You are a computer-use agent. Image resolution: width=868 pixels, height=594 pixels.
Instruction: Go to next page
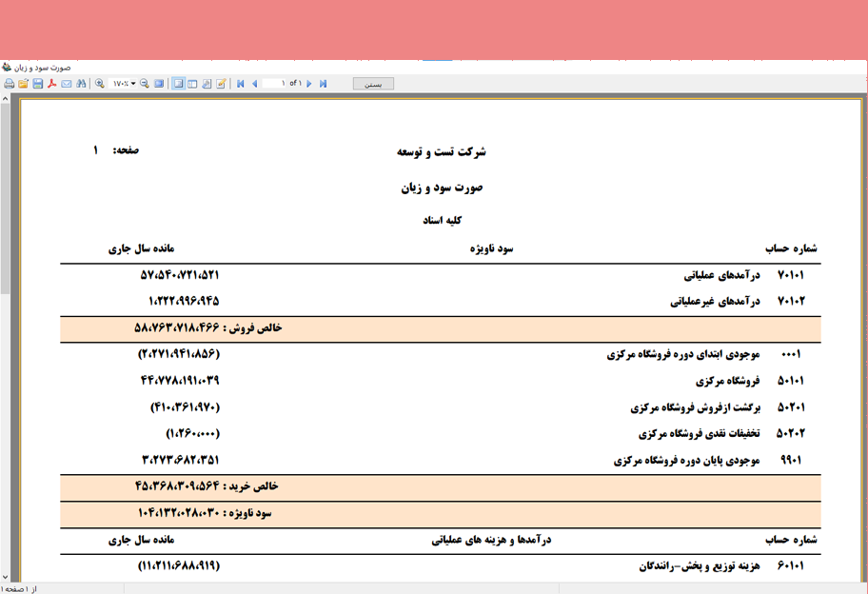tap(309, 84)
